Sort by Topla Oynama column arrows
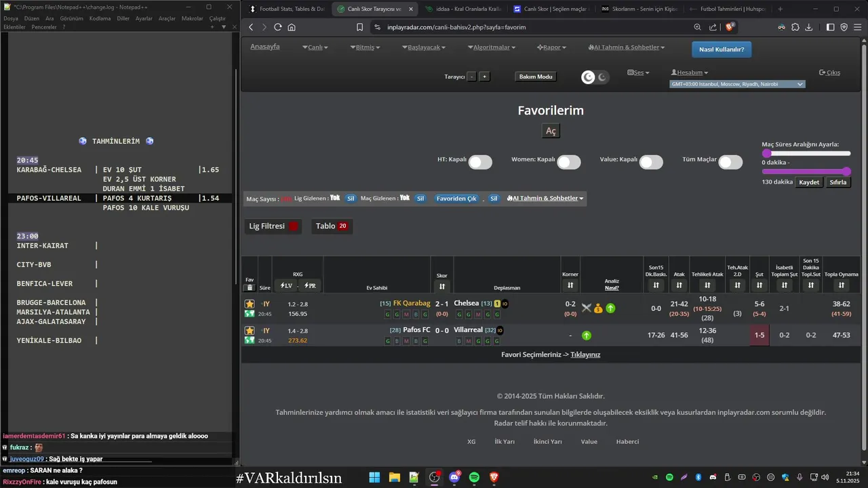This screenshot has height=488, width=868. [x=842, y=285]
